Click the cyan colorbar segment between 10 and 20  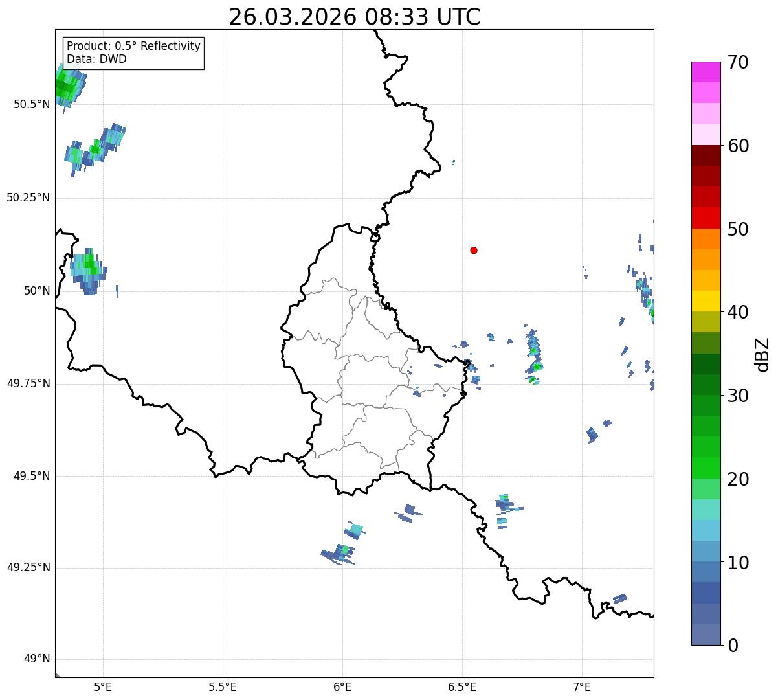pos(706,530)
